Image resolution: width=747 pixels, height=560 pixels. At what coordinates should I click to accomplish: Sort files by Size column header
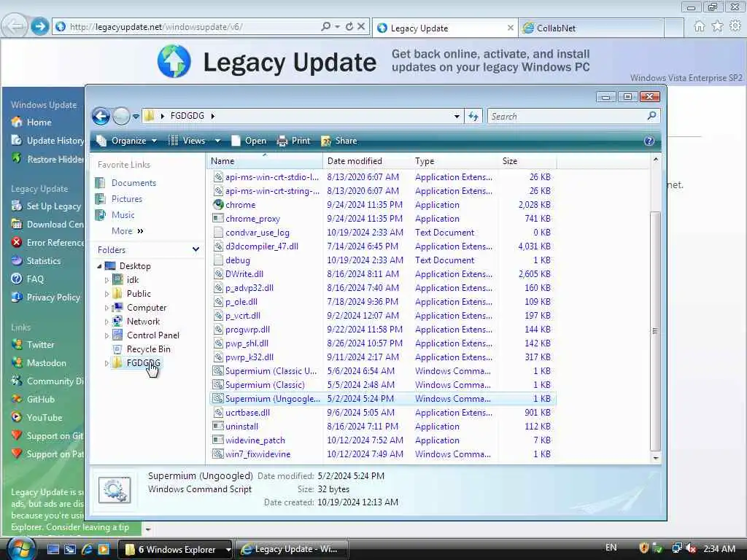click(527, 161)
